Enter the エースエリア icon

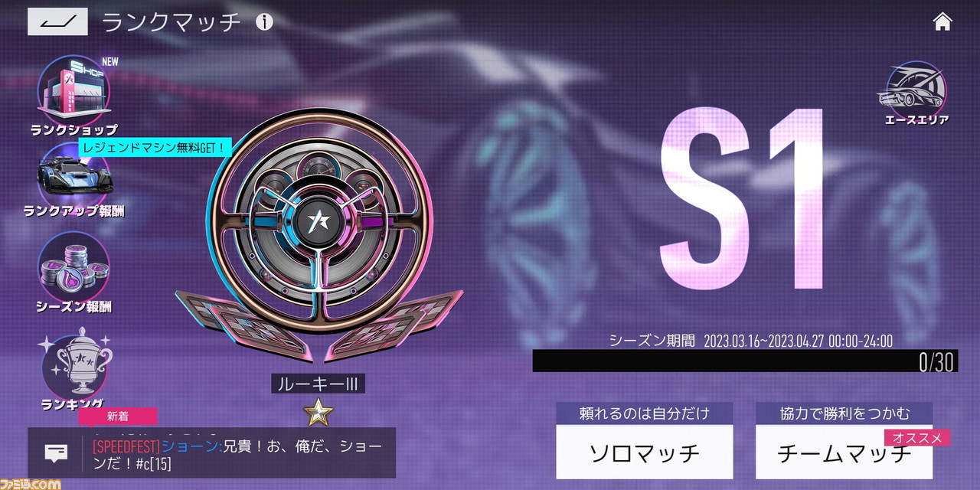point(915,93)
